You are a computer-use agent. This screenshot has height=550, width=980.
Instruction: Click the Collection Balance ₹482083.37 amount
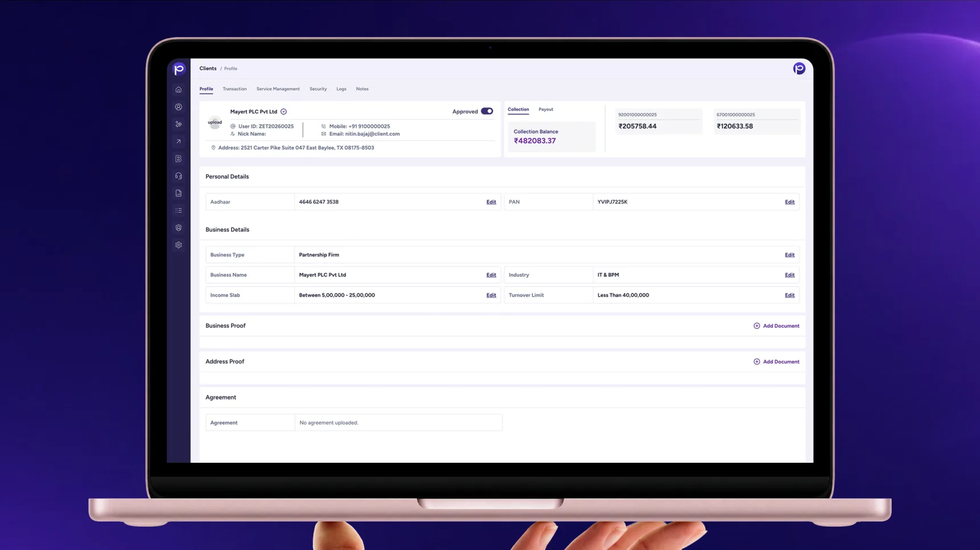point(535,141)
